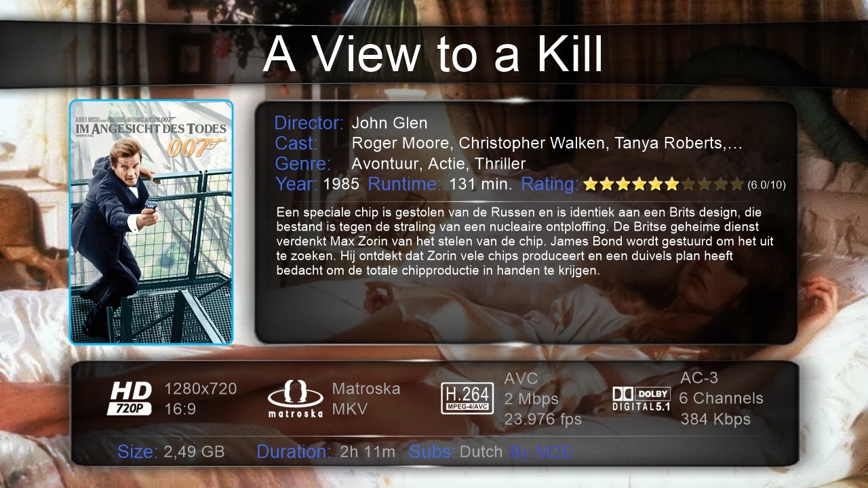
Task: Click the Matroska container logo
Action: [295, 399]
